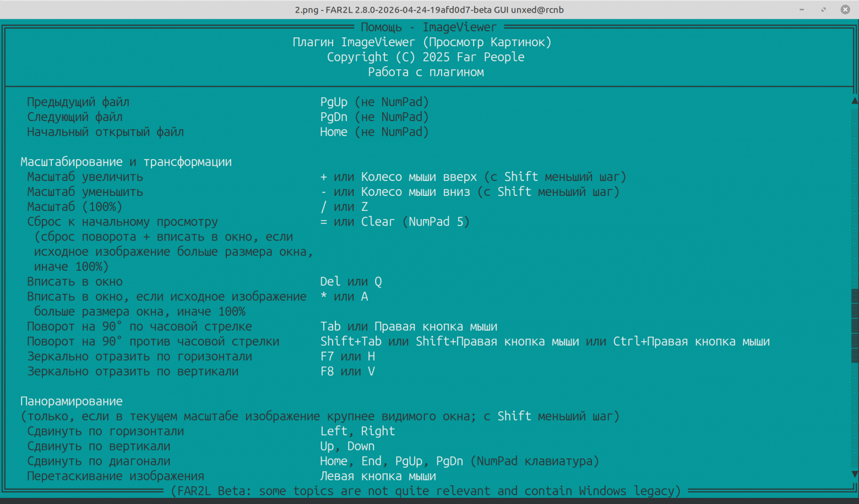Image resolution: width=859 pixels, height=504 pixels.
Task: Click the "Перетаскивание изображения" label
Action: [116, 476]
